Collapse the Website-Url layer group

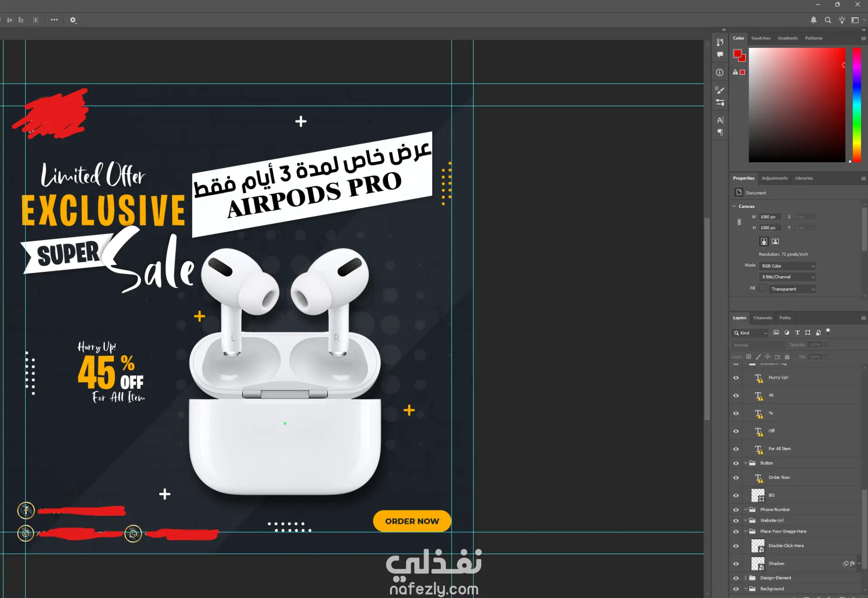tap(745, 520)
